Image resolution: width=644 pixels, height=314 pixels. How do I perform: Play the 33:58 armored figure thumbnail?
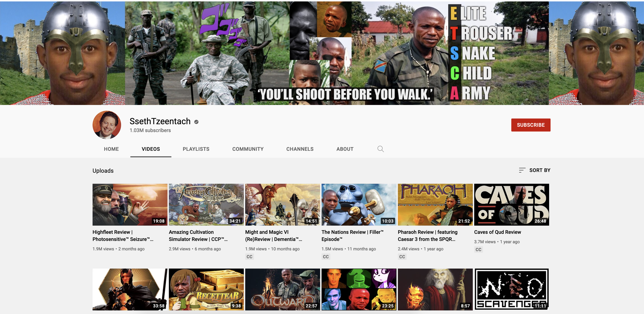(130, 289)
